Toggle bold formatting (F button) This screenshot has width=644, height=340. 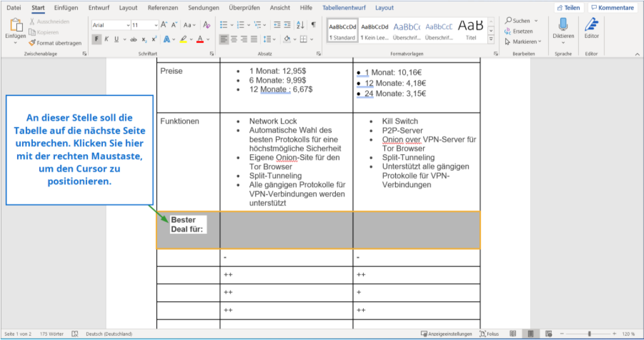coord(97,39)
